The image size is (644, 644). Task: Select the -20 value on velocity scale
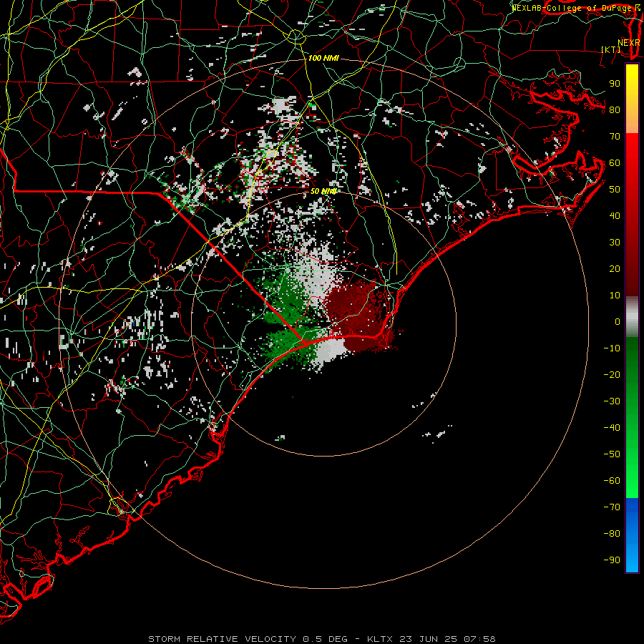(612, 374)
